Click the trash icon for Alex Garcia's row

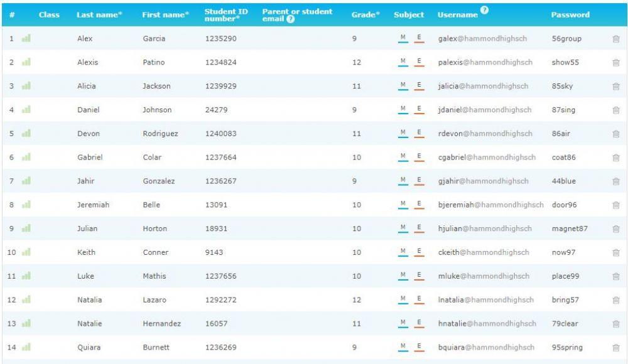pos(615,39)
